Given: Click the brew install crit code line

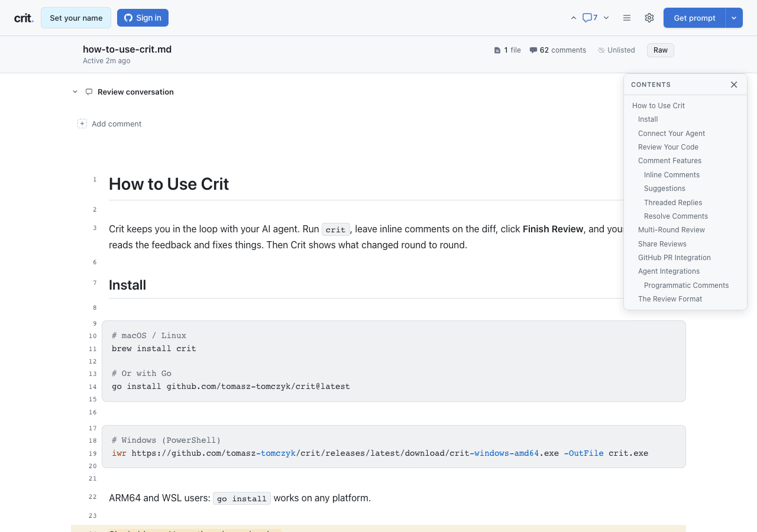Looking at the screenshot, I should [154, 349].
